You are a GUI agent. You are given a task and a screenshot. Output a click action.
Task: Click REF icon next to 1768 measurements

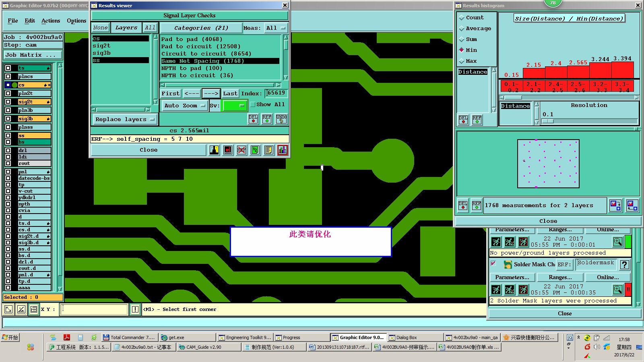(477, 206)
